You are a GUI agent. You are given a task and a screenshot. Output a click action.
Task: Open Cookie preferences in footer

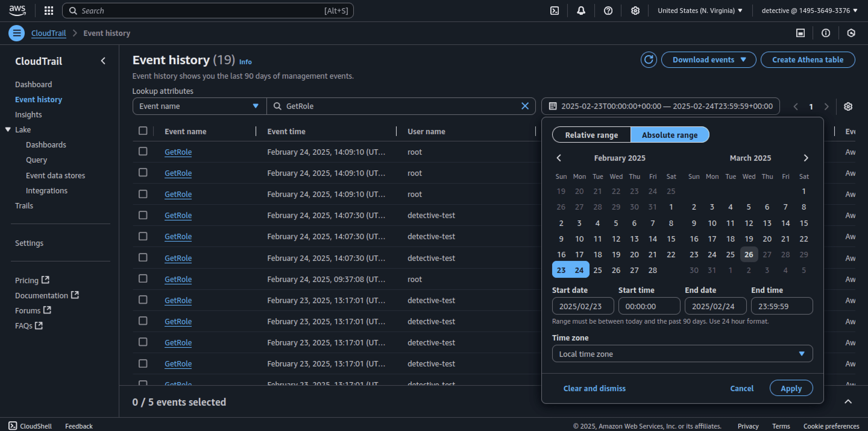(x=831, y=426)
